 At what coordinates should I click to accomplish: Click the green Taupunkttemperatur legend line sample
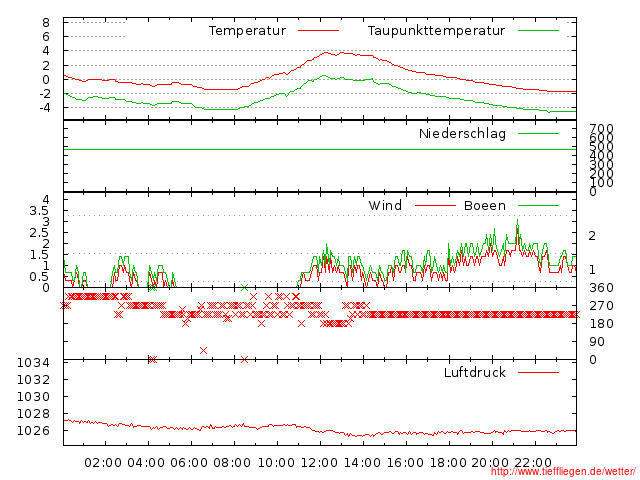click(538, 31)
